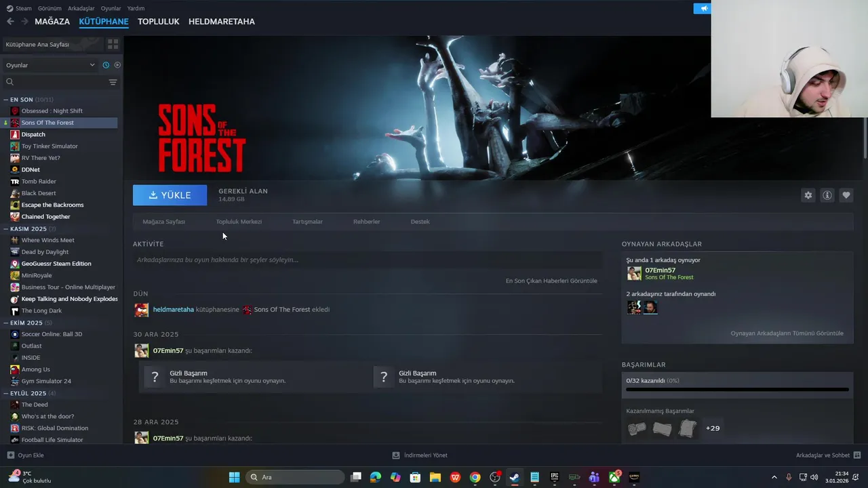Click the plus icon next to Oyun Ekle
Screen dimensions: 868x488
(10, 455)
